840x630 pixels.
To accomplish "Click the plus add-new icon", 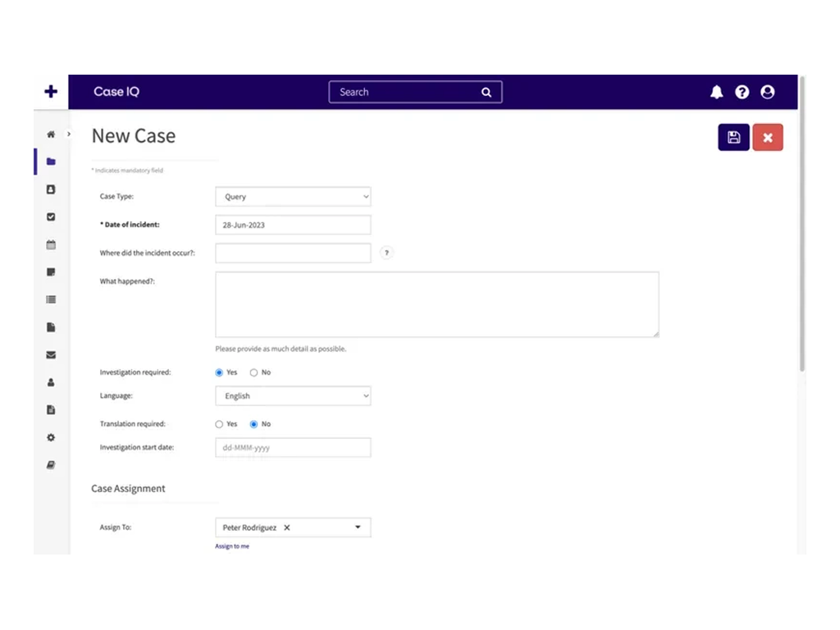I will pyautogui.click(x=51, y=92).
